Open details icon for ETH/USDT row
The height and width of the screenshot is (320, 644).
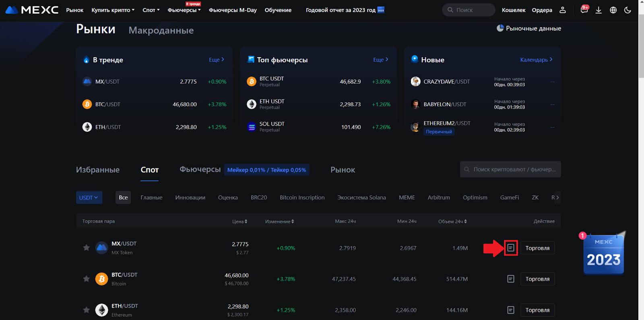coord(511,310)
